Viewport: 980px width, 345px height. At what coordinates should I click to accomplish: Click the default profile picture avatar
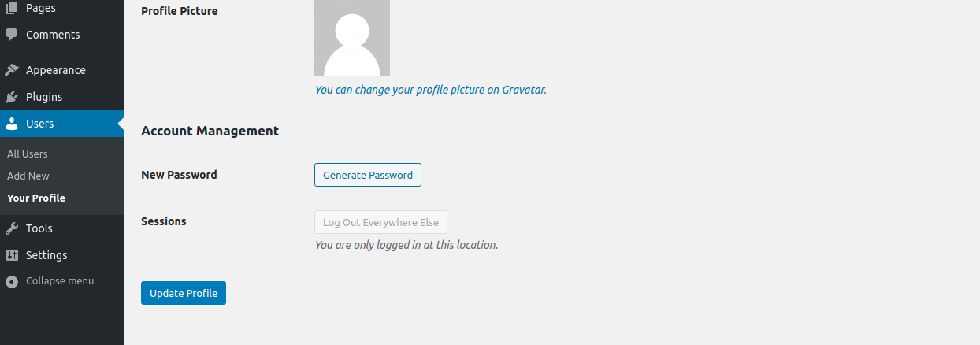[352, 38]
